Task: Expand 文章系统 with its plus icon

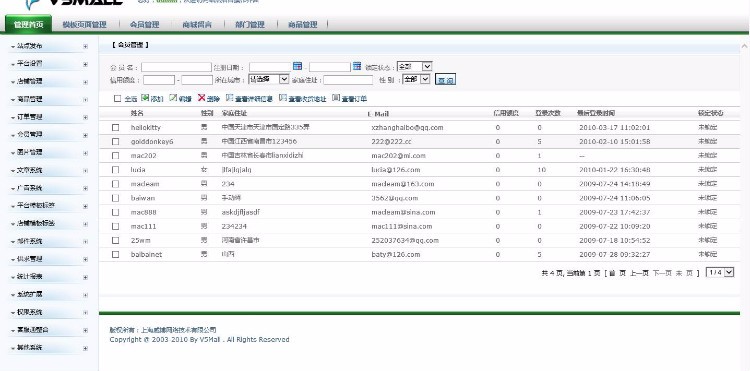Action: [85, 171]
